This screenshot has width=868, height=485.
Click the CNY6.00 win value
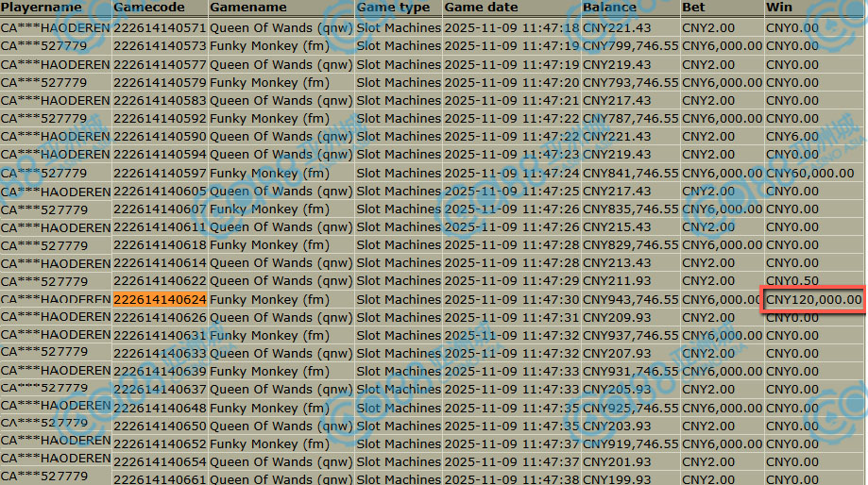(x=792, y=137)
